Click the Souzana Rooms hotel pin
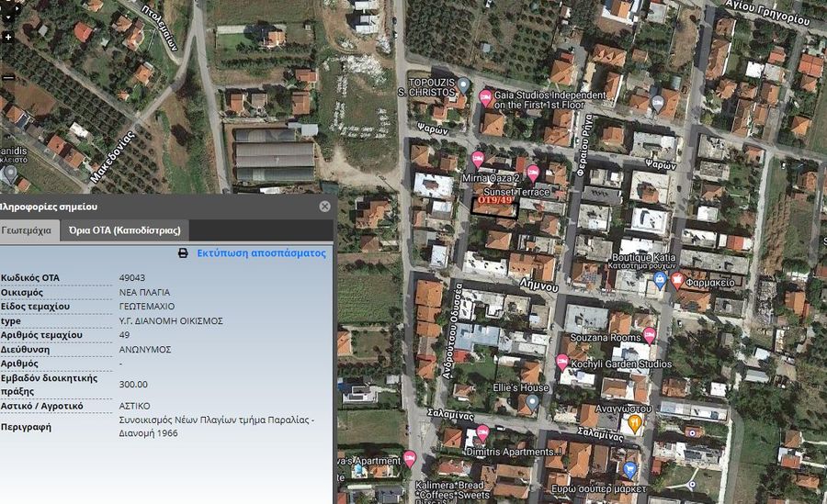Viewport: 827px width, 504px height. 649,335
